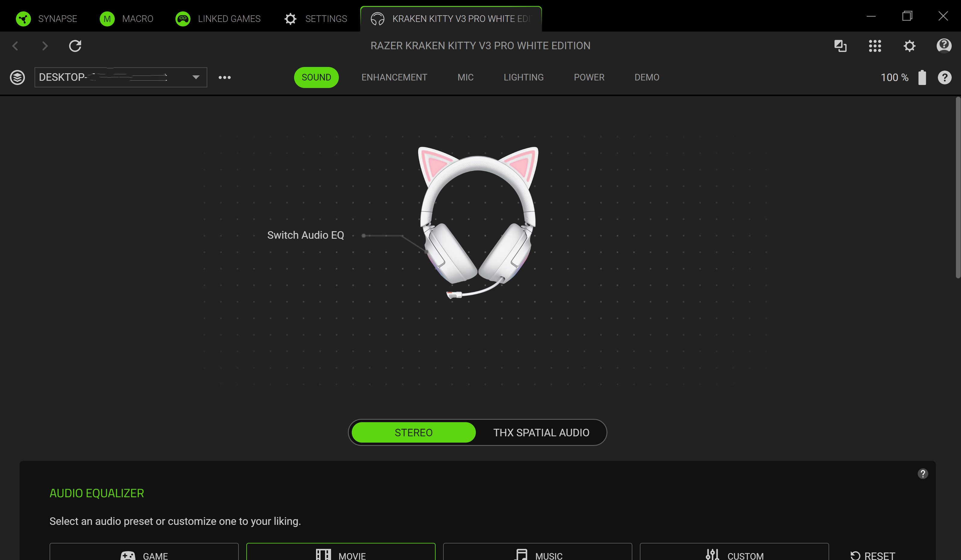Click the Settings gear icon in tab bar

click(290, 19)
